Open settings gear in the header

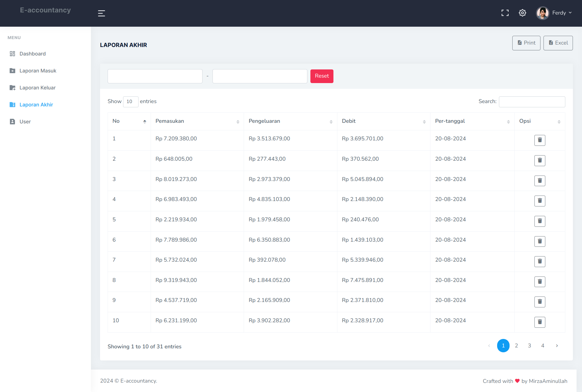tap(522, 13)
